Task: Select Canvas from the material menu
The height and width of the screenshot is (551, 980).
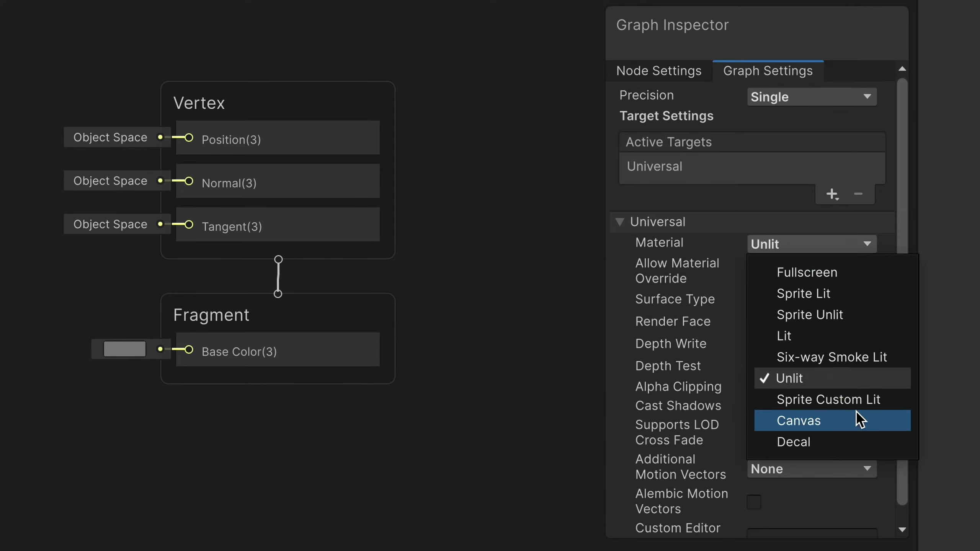Action: click(x=799, y=421)
